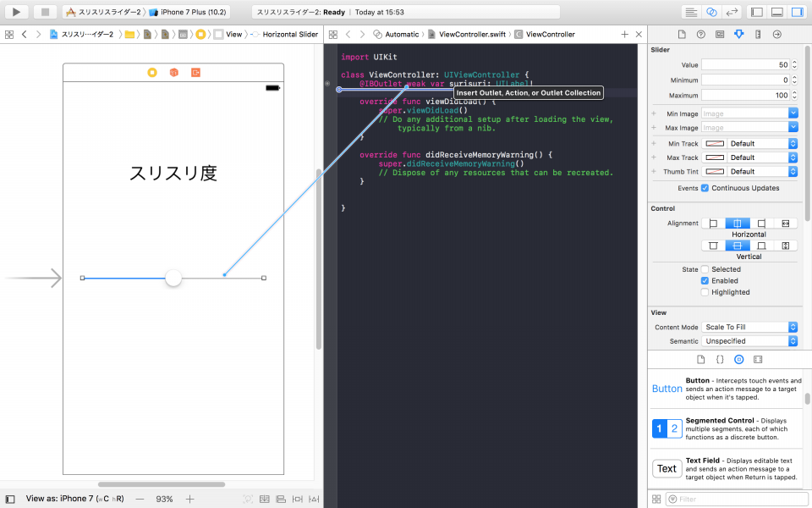The height and width of the screenshot is (508, 812).
Task: Select center horizontal alignment
Action: pyautogui.click(x=738, y=224)
